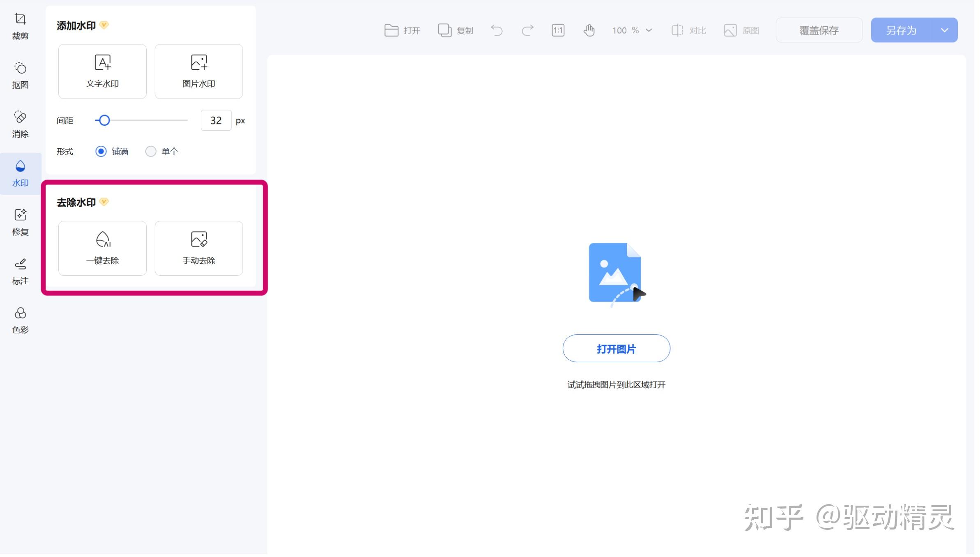Click the 打开图片 button
This screenshot has height=557, width=980.
[616, 349]
